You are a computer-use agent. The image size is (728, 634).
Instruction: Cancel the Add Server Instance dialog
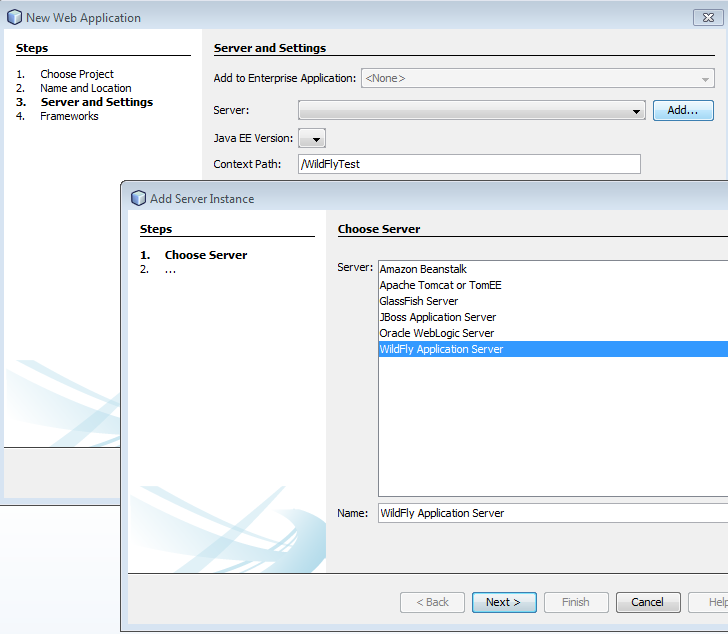[x=648, y=602]
